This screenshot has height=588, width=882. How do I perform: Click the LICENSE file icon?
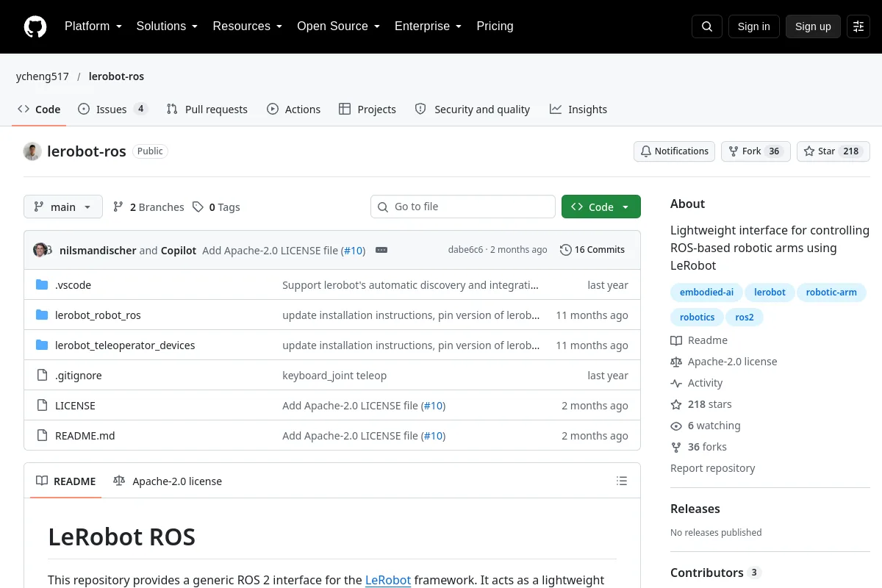(x=42, y=405)
